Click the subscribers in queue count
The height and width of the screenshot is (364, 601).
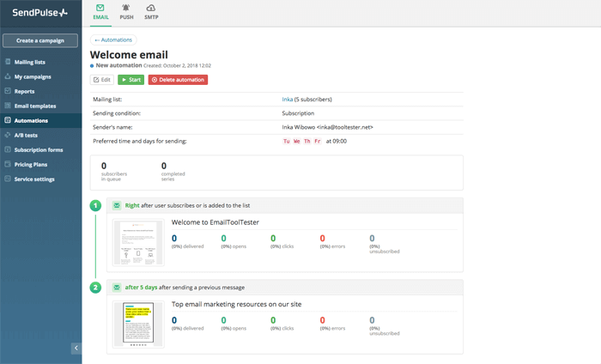click(104, 166)
